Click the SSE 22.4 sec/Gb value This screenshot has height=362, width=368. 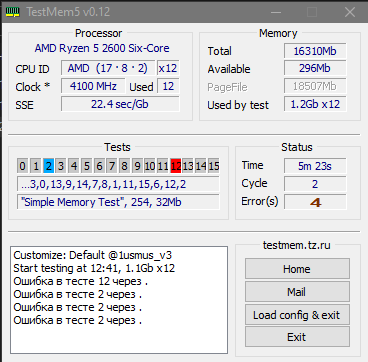tap(120, 104)
